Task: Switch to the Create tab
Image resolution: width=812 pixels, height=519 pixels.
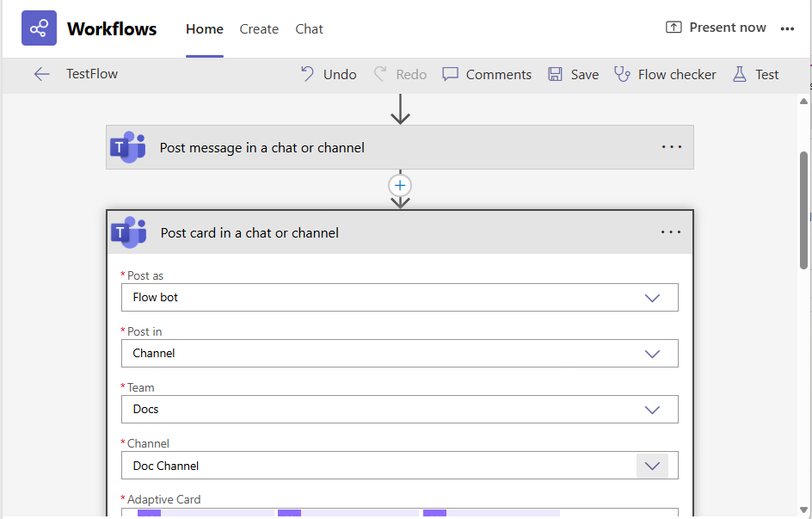Action: [259, 29]
